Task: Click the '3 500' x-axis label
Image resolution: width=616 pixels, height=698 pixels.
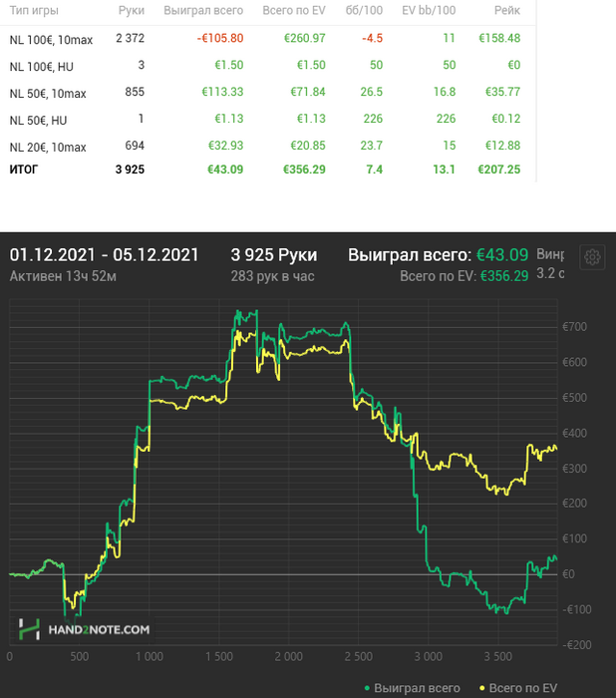Action: (x=498, y=656)
